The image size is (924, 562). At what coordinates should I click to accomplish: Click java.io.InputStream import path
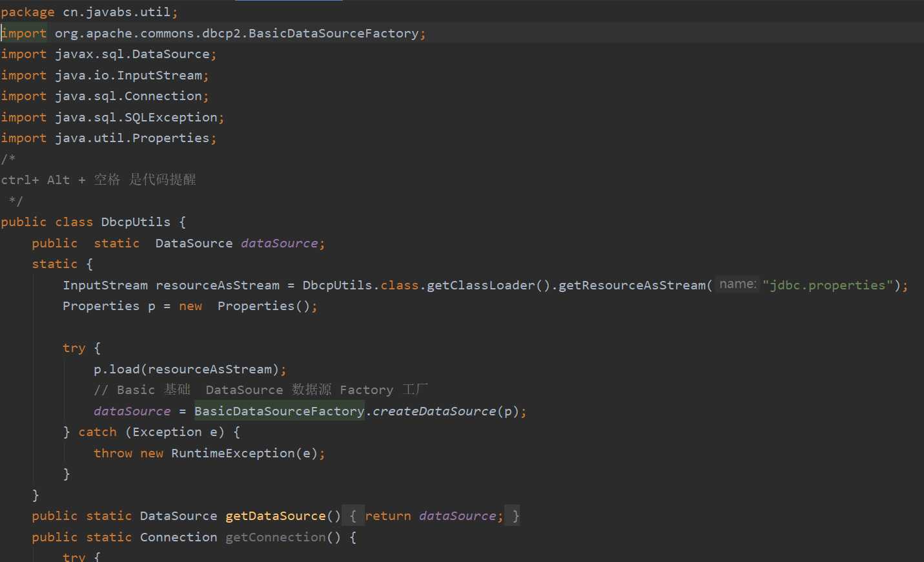click(x=128, y=75)
